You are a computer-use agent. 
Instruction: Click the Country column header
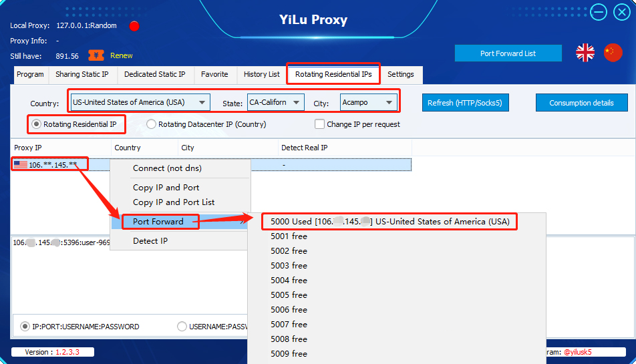pyautogui.click(x=144, y=148)
